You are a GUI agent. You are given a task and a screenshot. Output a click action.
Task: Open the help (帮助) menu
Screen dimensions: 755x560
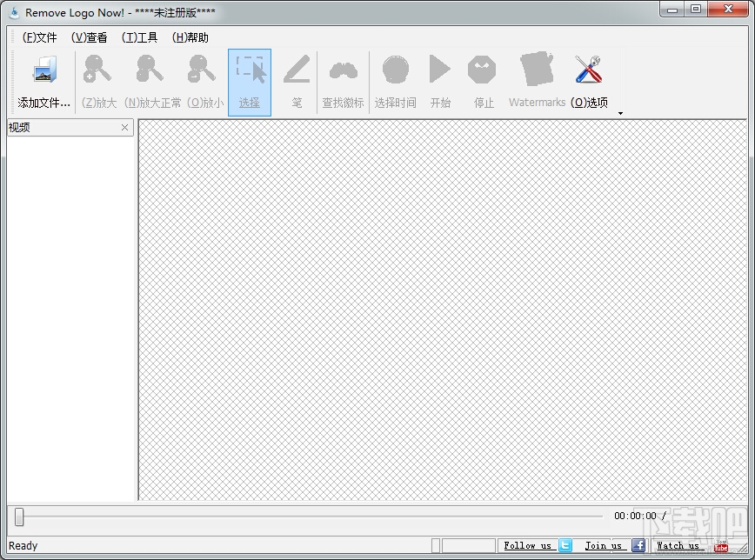point(190,37)
